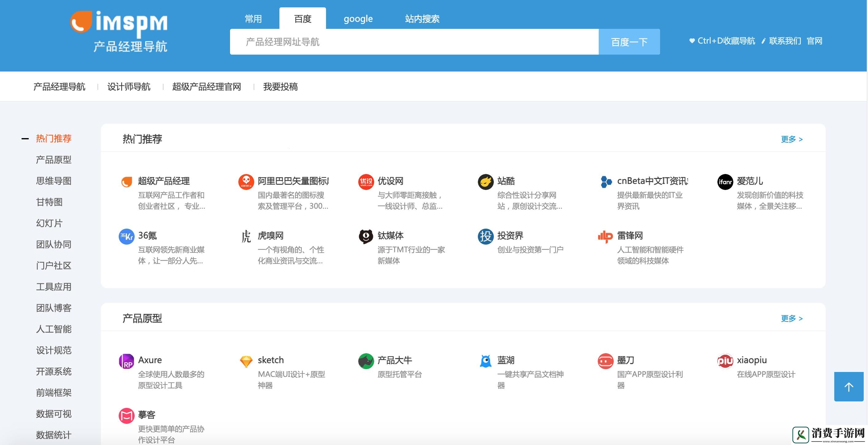Viewport: 868px width, 445px height.
Task: Switch to the 常用 search tab
Action: pos(253,18)
